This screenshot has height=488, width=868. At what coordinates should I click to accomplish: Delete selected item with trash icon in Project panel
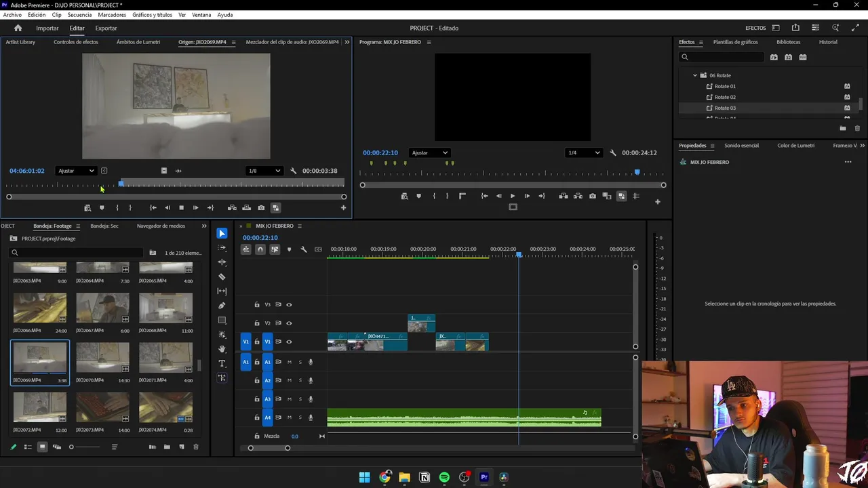click(x=196, y=447)
